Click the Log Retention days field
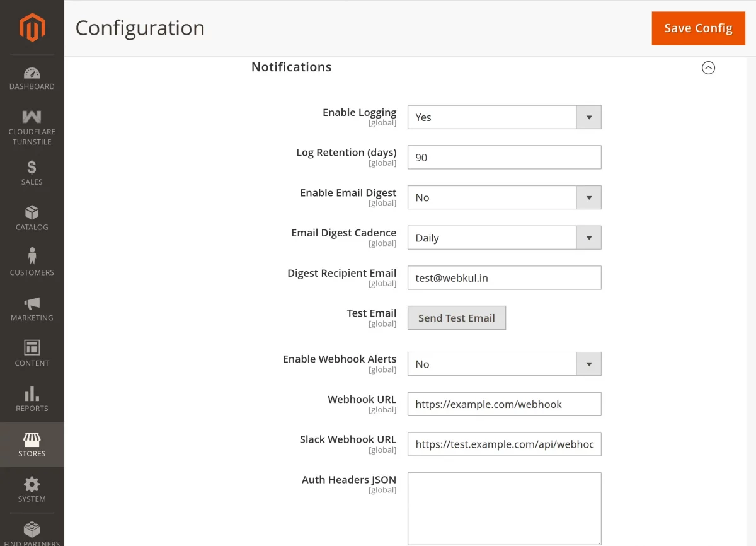Image resolution: width=756 pixels, height=546 pixels. coord(504,157)
